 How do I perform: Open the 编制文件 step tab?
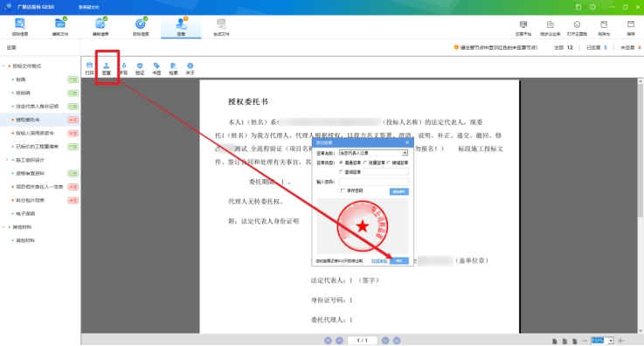coord(60,27)
